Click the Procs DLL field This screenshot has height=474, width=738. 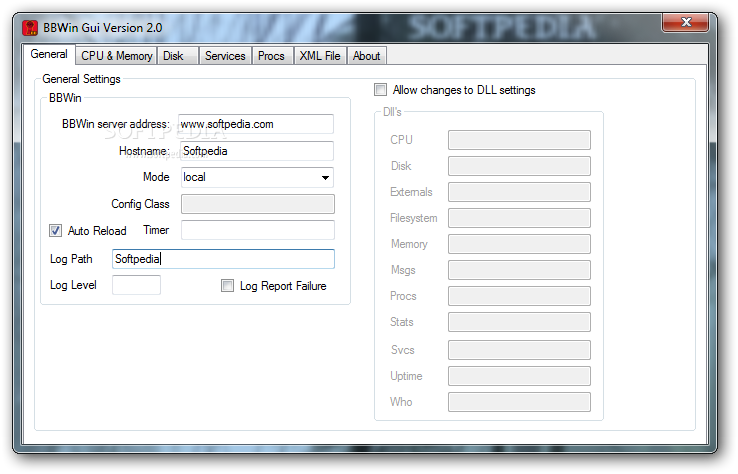(x=519, y=296)
